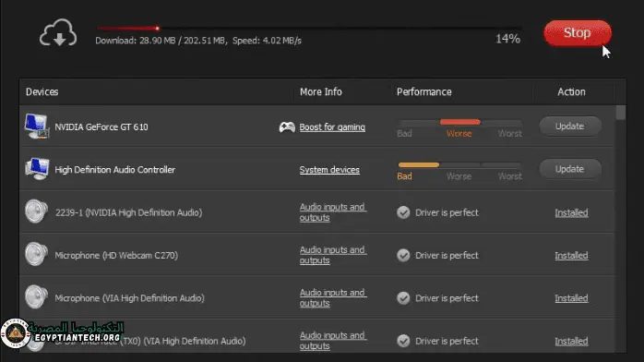644x362 pixels.
Task: Open the Boost for gaming link
Action: click(332, 127)
